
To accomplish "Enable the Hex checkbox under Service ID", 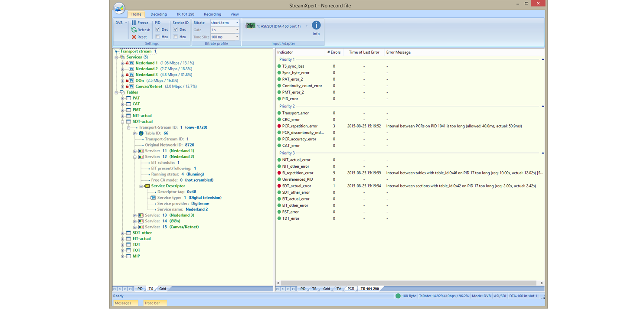I will 177,36.
